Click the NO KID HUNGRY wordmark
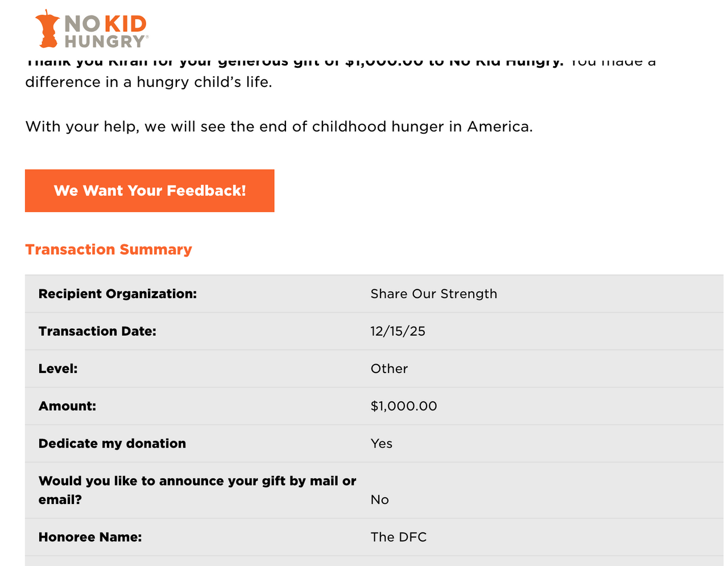 click(x=106, y=32)
